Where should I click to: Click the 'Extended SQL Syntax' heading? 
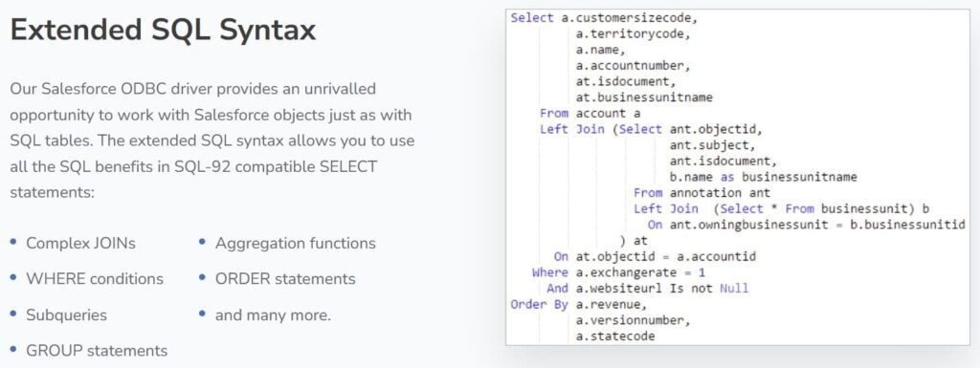coord(163,30)
